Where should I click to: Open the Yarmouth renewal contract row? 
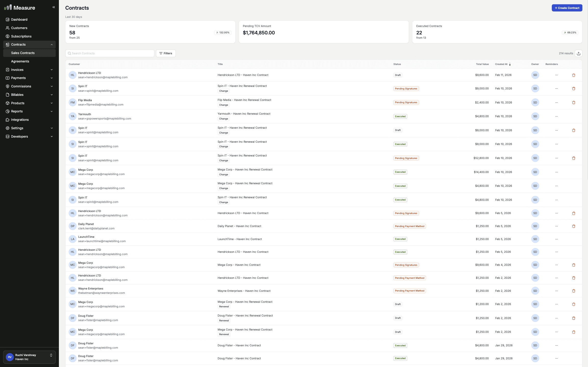tap(244, 114)
